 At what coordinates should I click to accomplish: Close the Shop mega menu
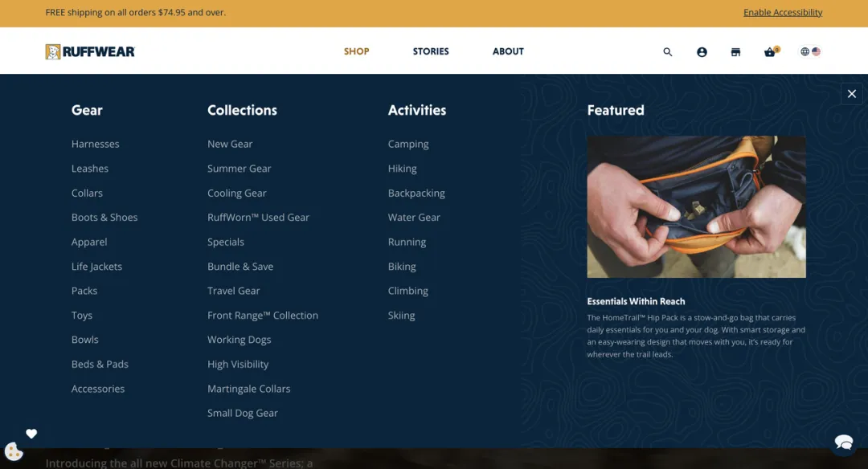tap(851, 93)
